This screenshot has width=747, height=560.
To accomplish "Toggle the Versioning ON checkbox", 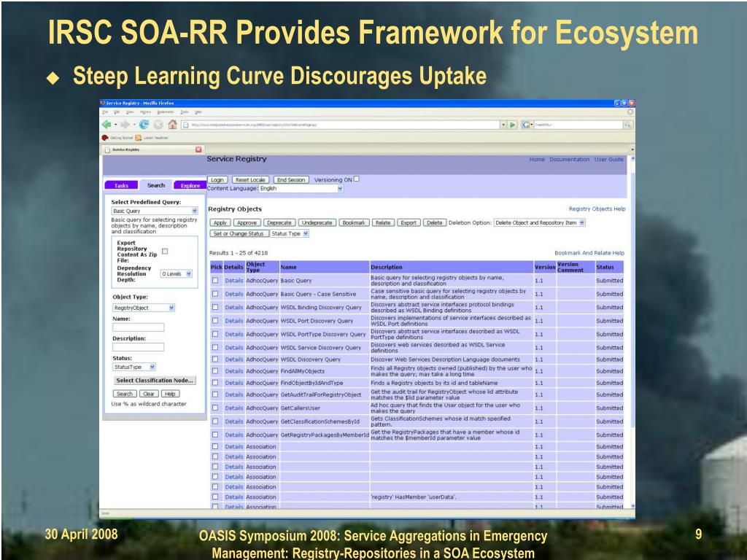I will pos(356,179).
